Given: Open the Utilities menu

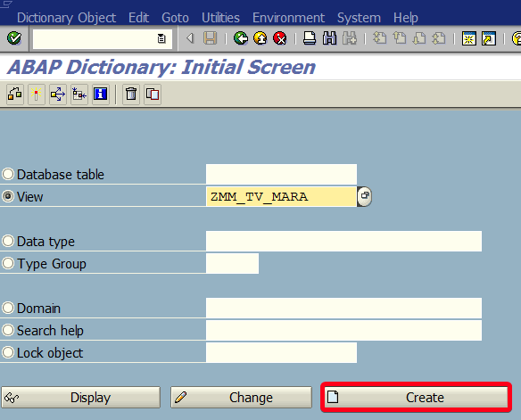Looking at the screenshot, I should coord(220,18).
